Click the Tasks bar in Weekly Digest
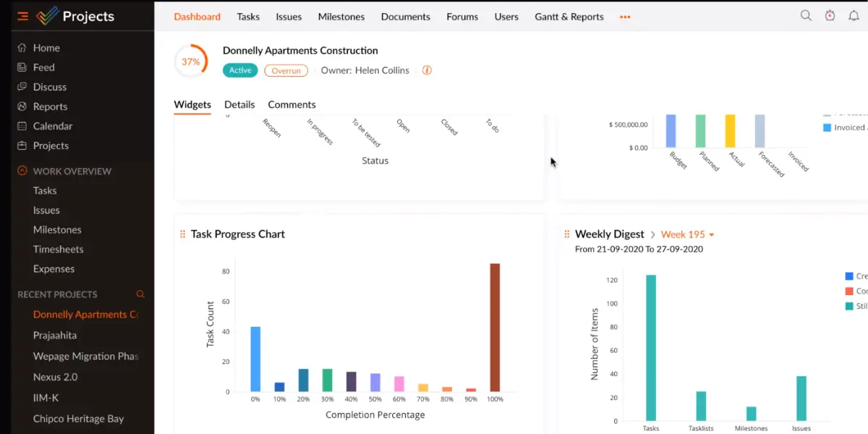The image size is (868, 434). coord(651,348)
